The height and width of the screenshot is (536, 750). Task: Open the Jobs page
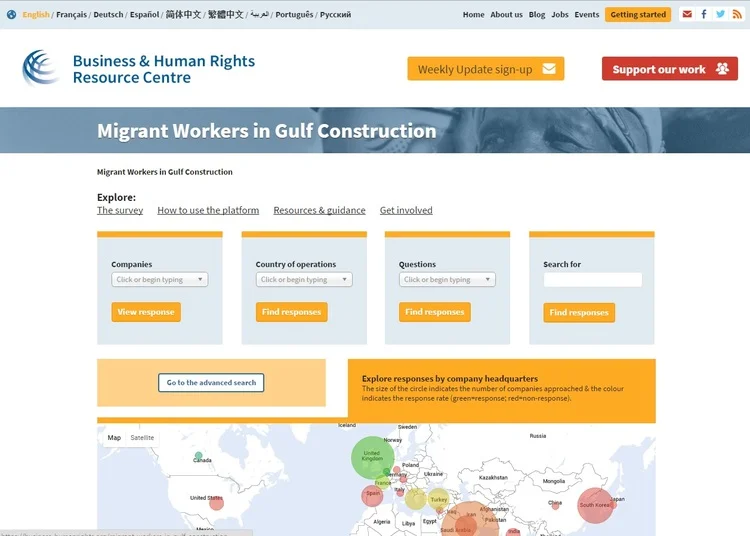560,15
